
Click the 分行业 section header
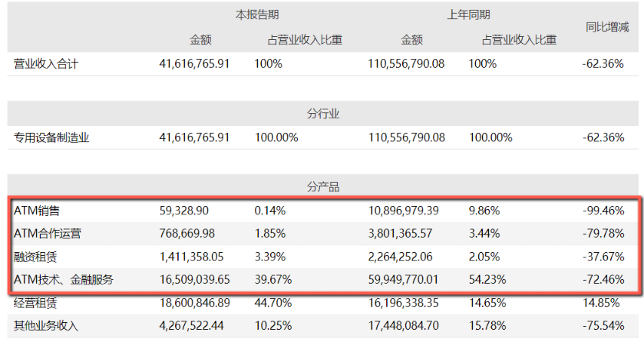pos(323,114)
